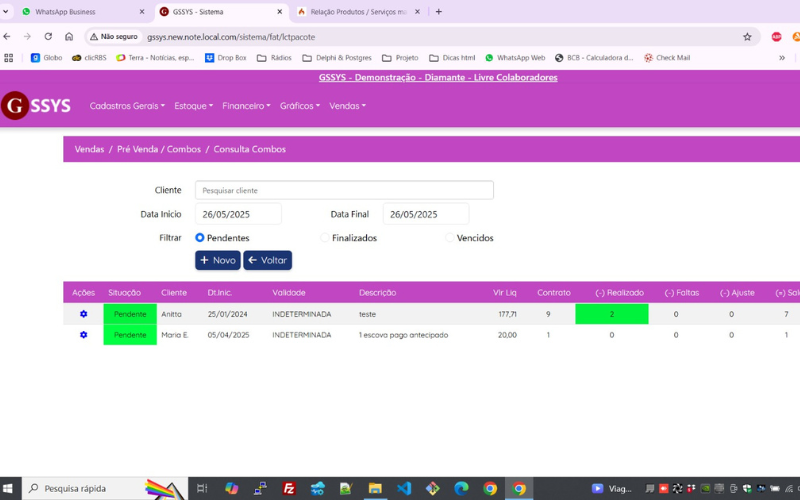This screenshot has height=500, width=800.
Task: Open FileZilla from the taskbar
Action: [289, 488]
